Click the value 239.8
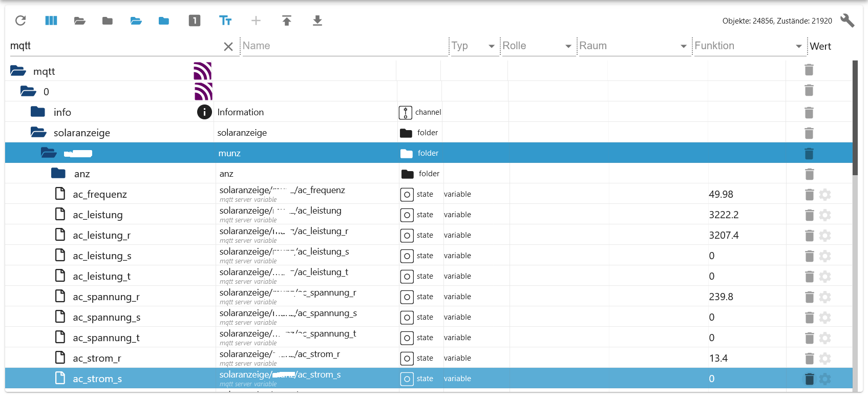This screenshot has width=868, height=397. 721,297
